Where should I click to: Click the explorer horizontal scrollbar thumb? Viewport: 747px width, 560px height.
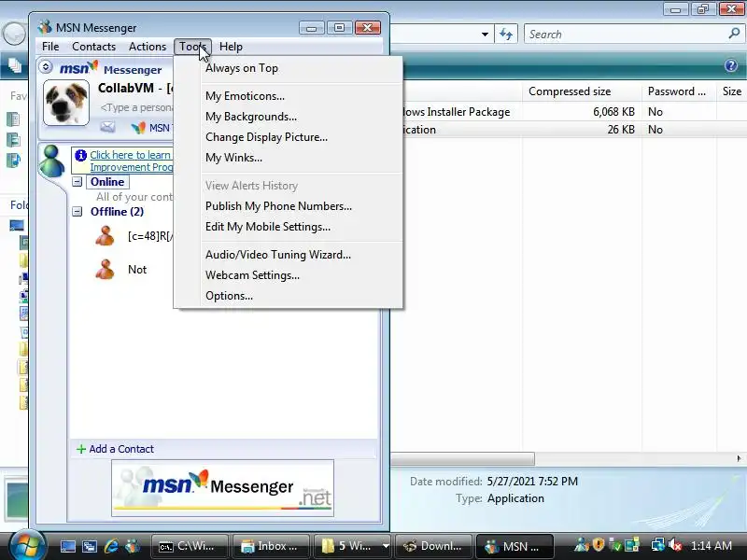click(x=462, y=458)
